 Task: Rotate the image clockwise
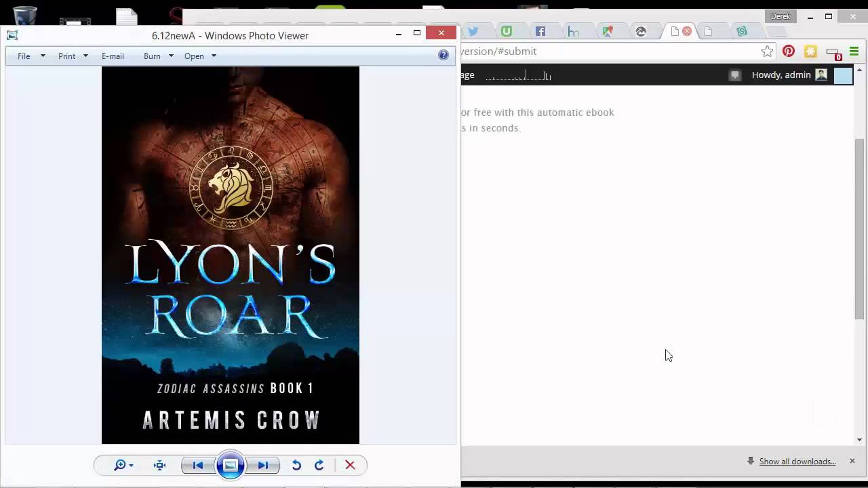coord(319,465)
